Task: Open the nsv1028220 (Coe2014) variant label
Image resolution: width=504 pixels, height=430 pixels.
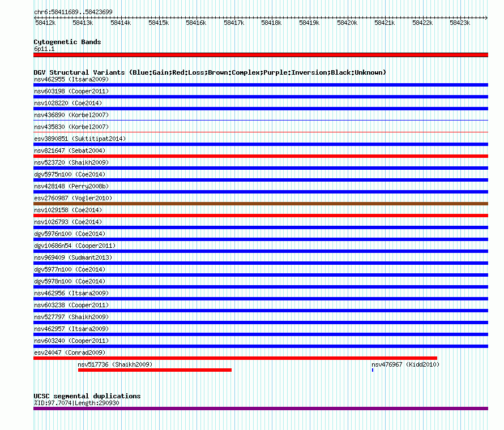Action: pyautogui.click(x=68, y=103)
